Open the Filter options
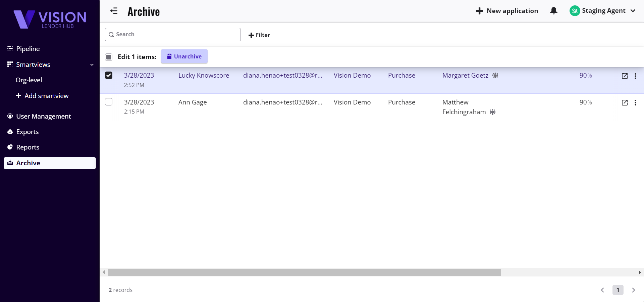Viewport: 644px width, 302px height. (259, 35)
